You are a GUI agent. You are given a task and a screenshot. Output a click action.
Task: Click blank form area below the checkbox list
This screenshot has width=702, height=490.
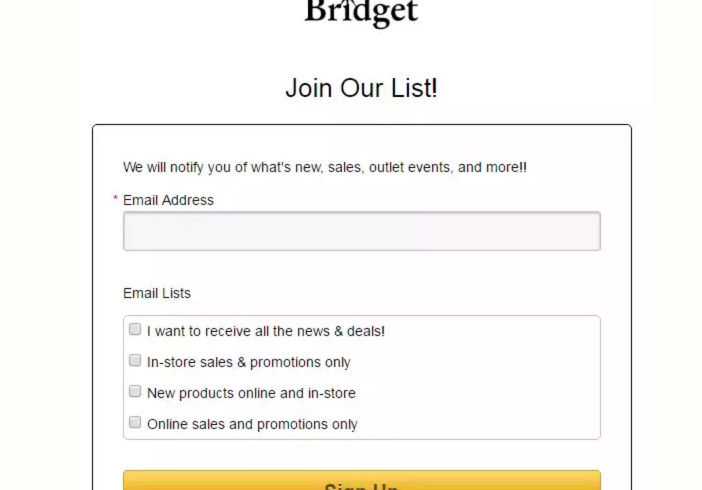click(362, 455)
